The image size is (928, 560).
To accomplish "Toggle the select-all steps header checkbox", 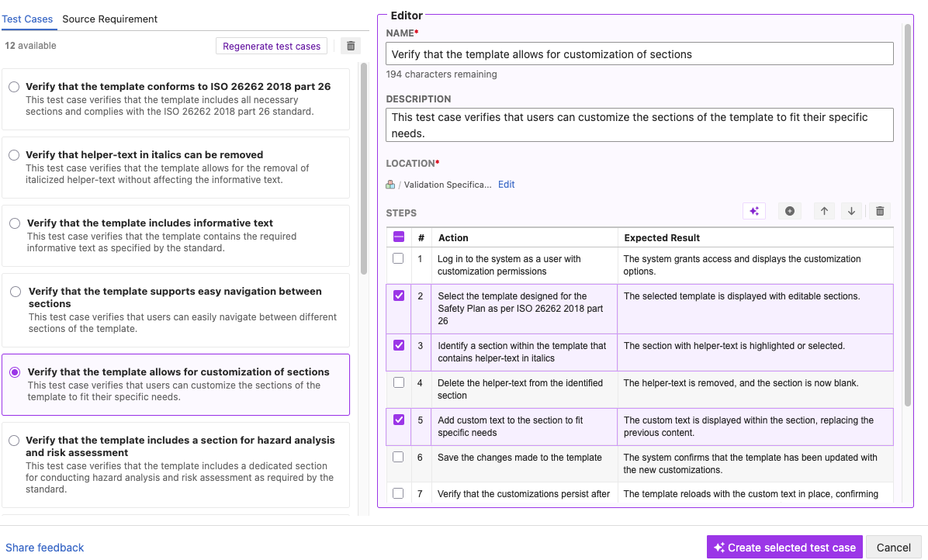I will tap(399, 237).
